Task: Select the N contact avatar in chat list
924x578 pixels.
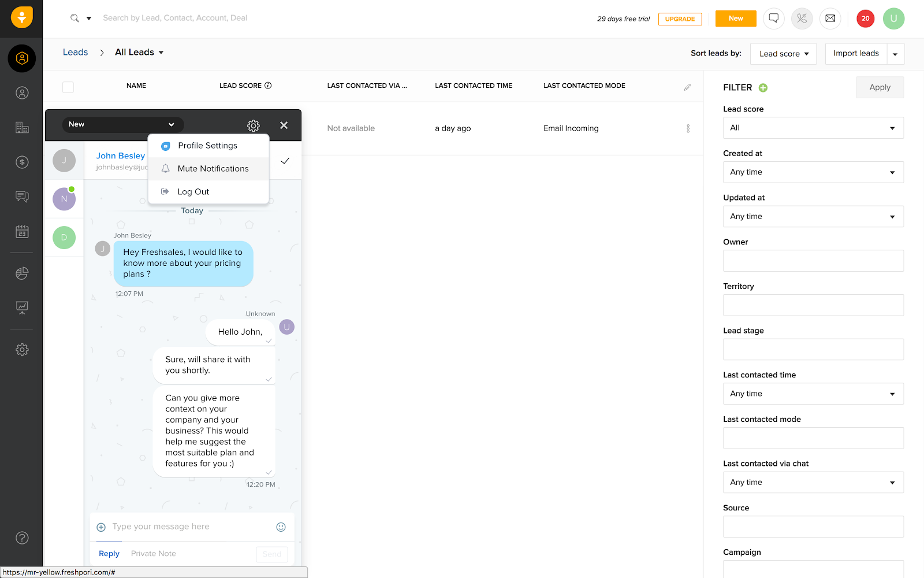Action: [x=64, y=199]
